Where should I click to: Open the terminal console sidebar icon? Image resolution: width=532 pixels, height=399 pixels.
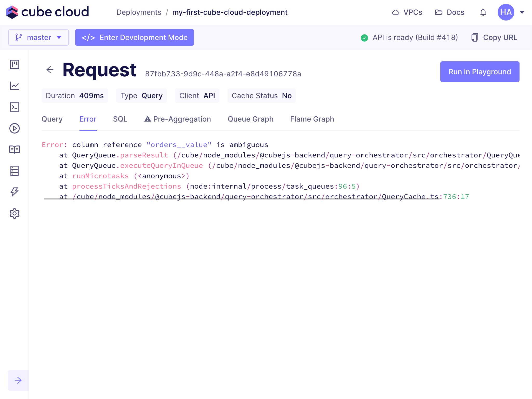[15, 107]
